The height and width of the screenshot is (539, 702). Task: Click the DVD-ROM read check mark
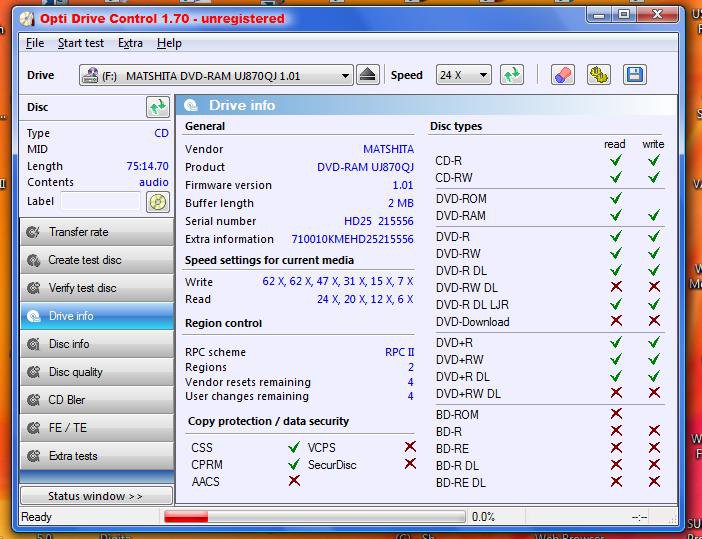[x=616, y=198]
